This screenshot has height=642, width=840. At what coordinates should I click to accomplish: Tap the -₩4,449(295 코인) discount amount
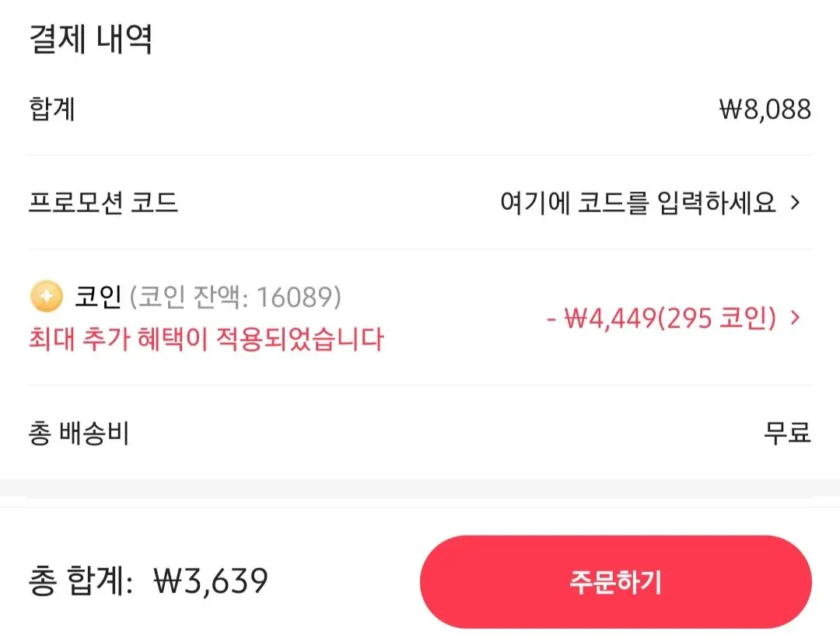click(662, 318)
